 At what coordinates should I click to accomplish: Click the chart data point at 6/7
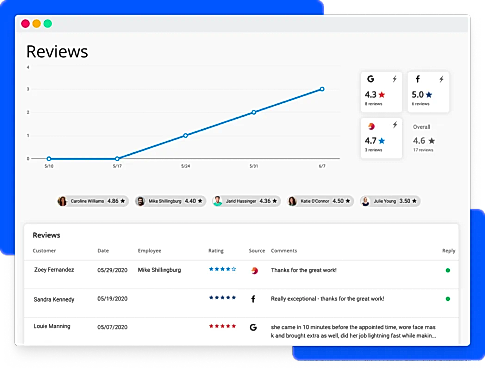[x=322, y=89]
